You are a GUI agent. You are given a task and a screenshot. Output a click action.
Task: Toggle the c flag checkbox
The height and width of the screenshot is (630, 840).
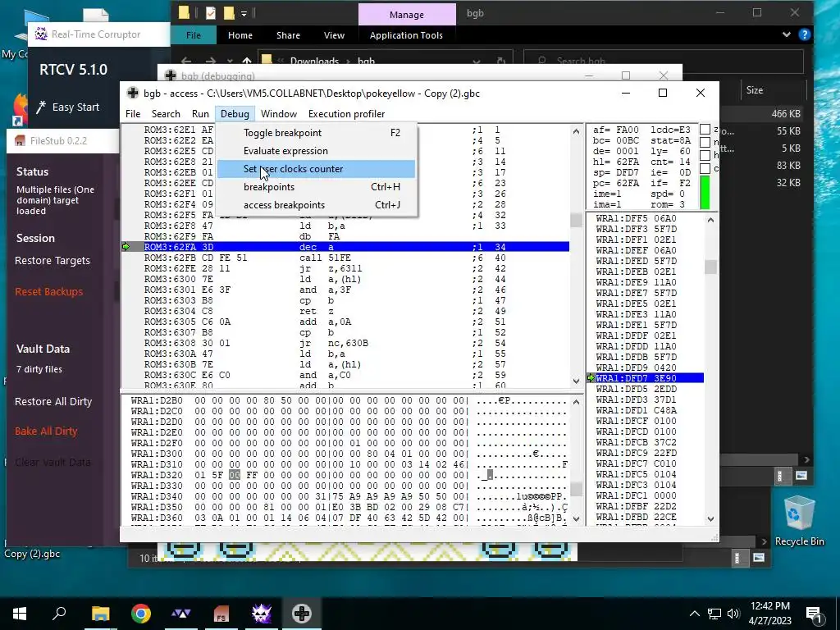click(x=705, y=168)
